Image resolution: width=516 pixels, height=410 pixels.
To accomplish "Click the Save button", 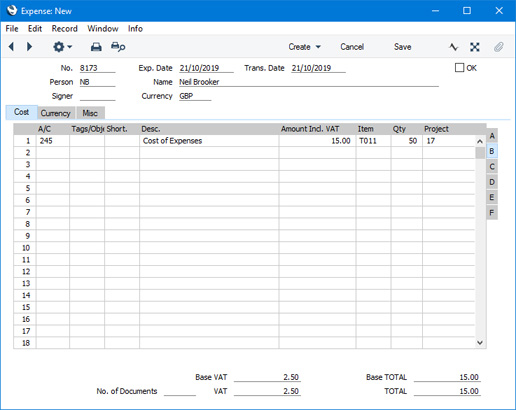I will coord(403,47).
